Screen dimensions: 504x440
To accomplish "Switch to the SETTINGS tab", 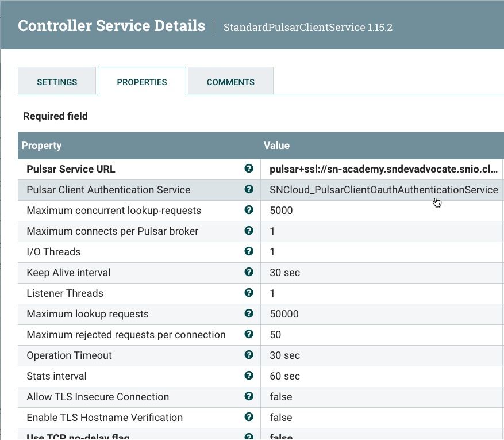I will tap(57, 81).
